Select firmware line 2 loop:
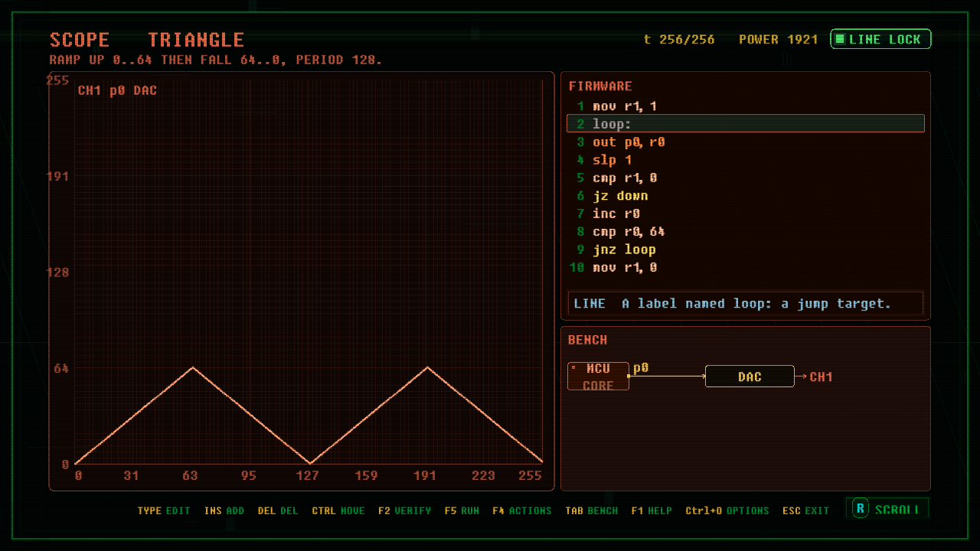Image resolution: width=980 pixels, height=551 pixels. click(746, 124)
